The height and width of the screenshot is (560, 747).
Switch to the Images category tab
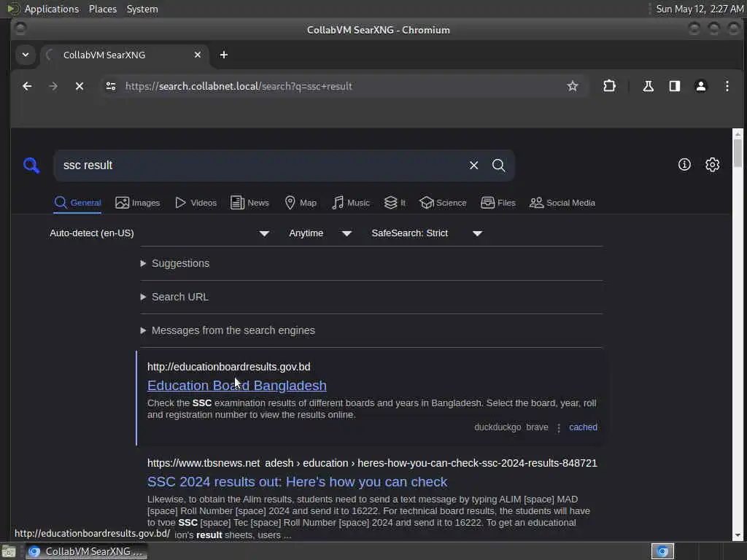(x=138, y=203)
